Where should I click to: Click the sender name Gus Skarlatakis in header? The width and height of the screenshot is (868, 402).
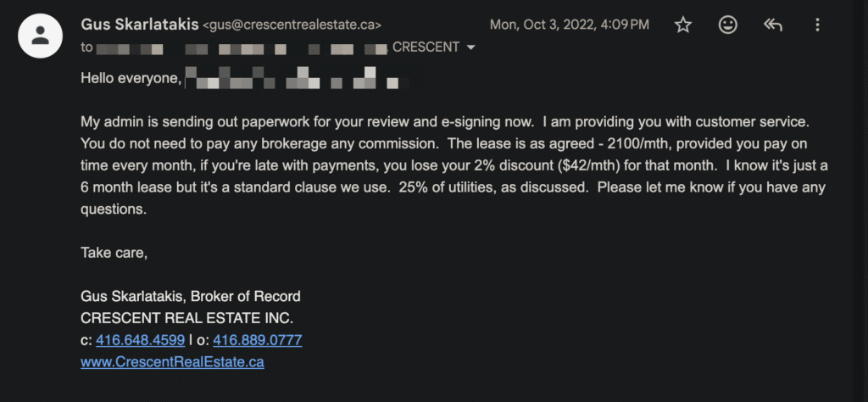(139, 25)
